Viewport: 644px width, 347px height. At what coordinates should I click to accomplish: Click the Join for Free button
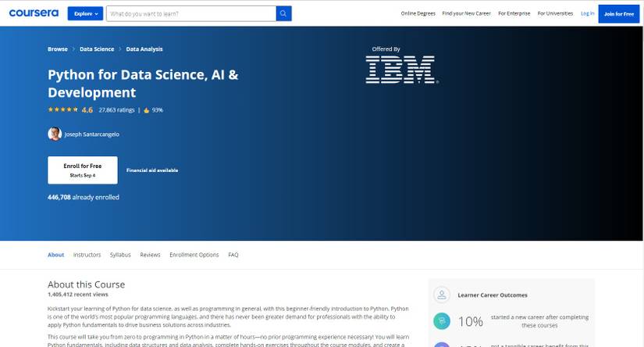point(619,14)
